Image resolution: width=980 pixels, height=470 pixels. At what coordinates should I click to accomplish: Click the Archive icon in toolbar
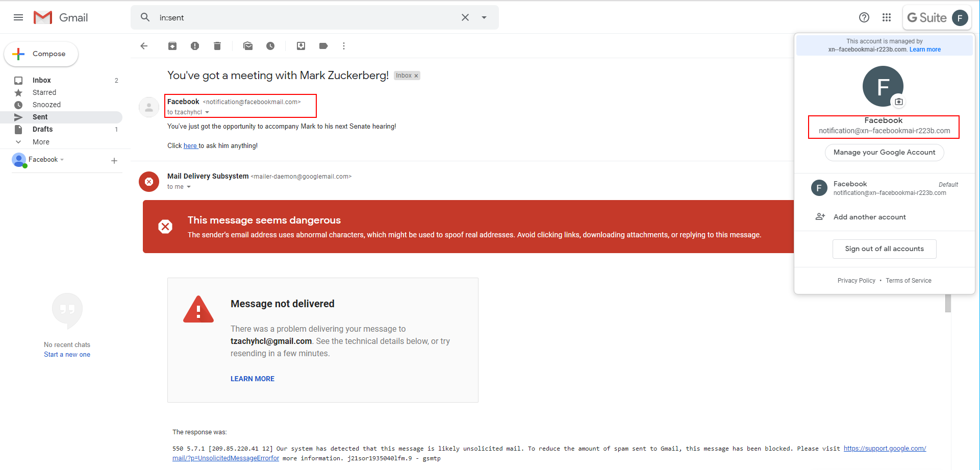point(172,46)
